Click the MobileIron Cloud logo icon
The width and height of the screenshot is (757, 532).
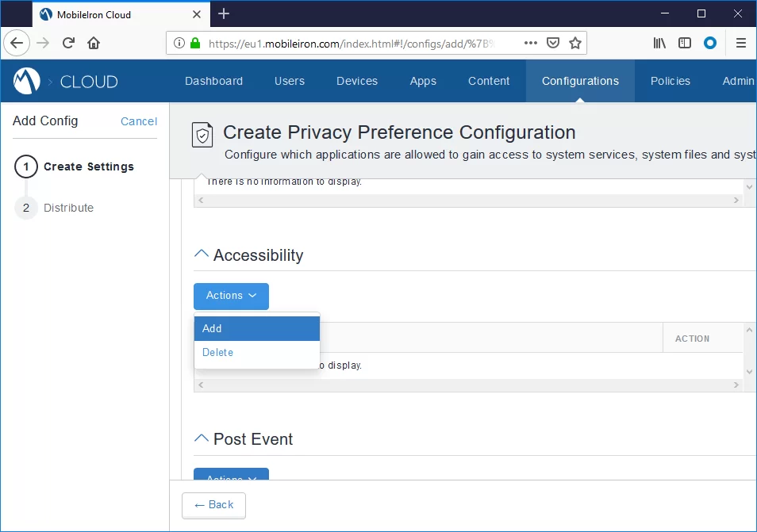tap(27, 81)
